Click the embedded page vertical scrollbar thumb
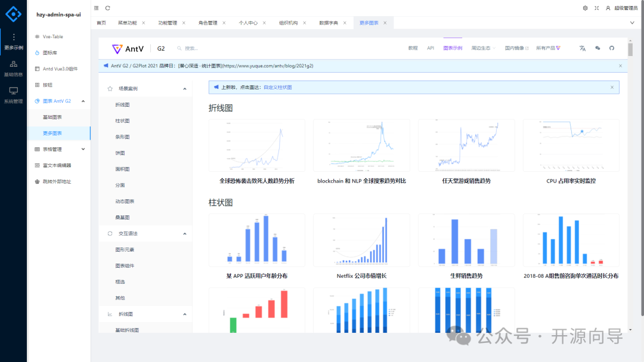This screenshot has width=644, height=362. pos(630,49)
